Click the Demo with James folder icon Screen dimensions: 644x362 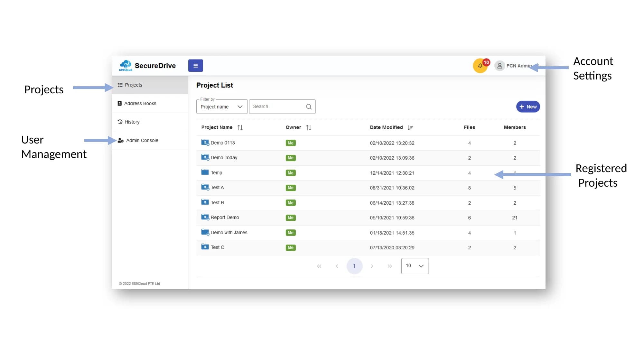[205, 232]
